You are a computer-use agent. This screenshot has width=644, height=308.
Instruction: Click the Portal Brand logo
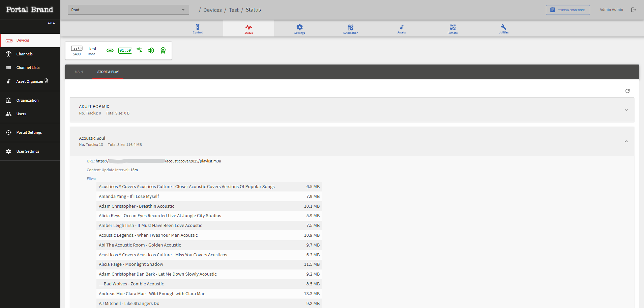[30, 9]
